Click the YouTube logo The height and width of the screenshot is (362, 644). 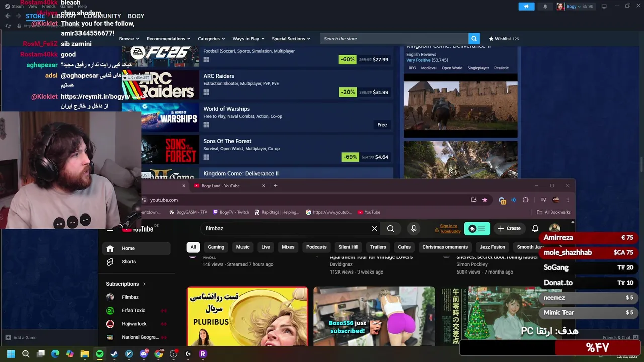pyautogui.click(x=137, y=229)
